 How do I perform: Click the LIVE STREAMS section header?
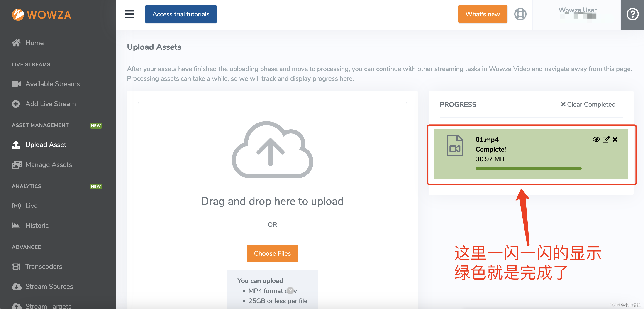[x=31, y=64]
